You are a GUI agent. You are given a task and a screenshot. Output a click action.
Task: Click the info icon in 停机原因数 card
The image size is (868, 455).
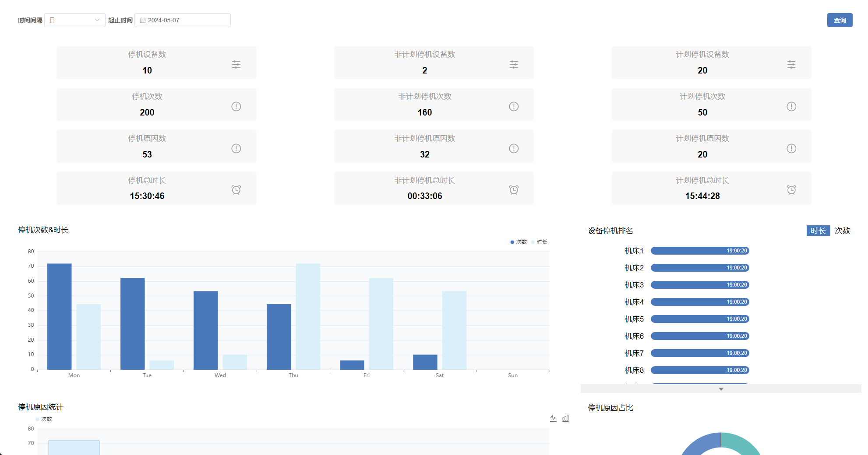[x=236, y=148]
